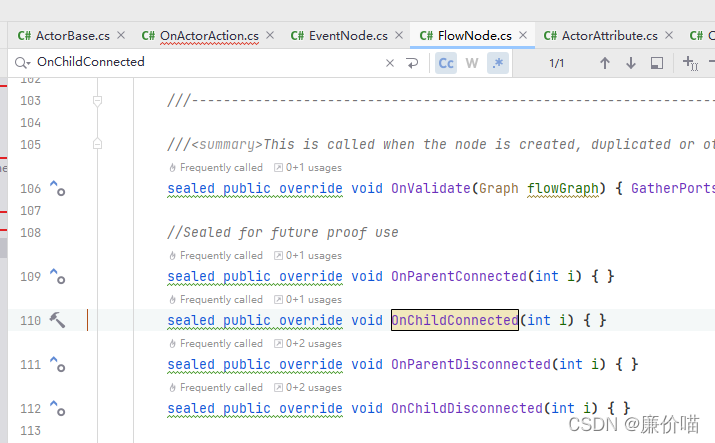This screenshot has height=443, width=715.
Task: Close the ActorAttribute.cs tab
Action: pos(669,35)
